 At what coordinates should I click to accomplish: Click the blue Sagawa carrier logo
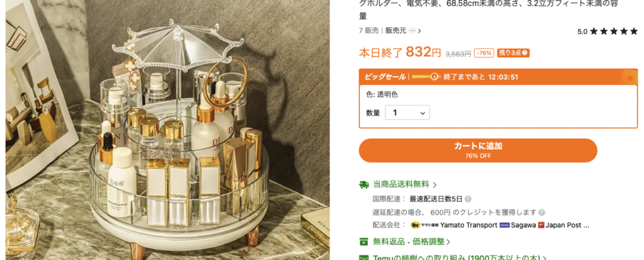pos(504,225)
